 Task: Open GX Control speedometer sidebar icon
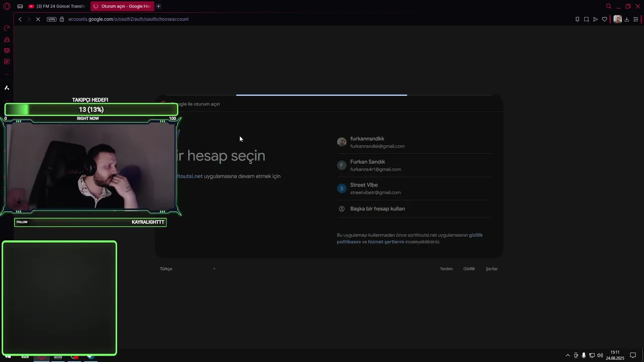[x=7, y=28]
